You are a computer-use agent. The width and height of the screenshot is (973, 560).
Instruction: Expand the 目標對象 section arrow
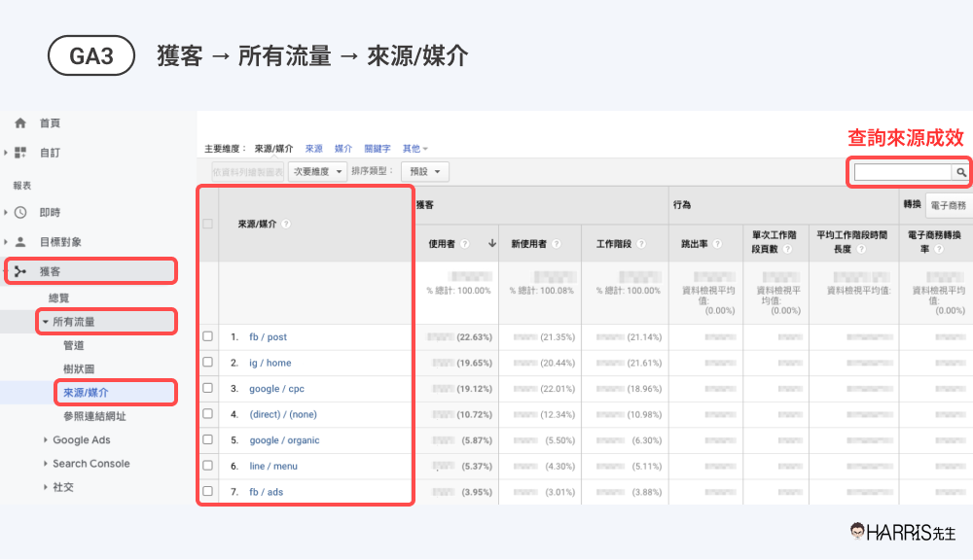click(6, 242)
